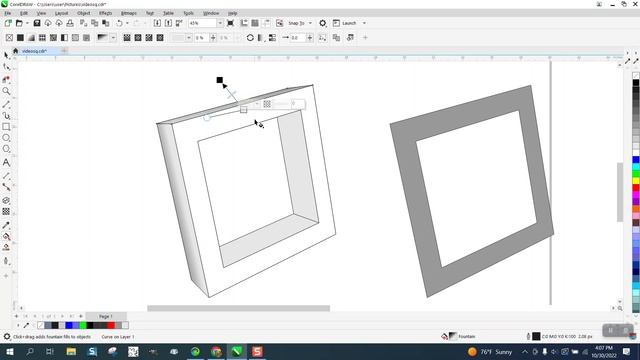Viewport: 640px width, 360px height.
Task: Expand the Undo history dropdown arrow
Action: [127, 23]
